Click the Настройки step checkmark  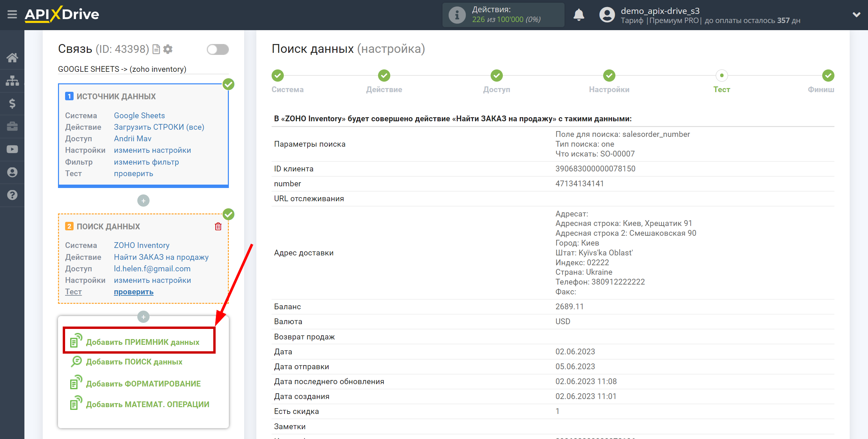click(609, 76)
